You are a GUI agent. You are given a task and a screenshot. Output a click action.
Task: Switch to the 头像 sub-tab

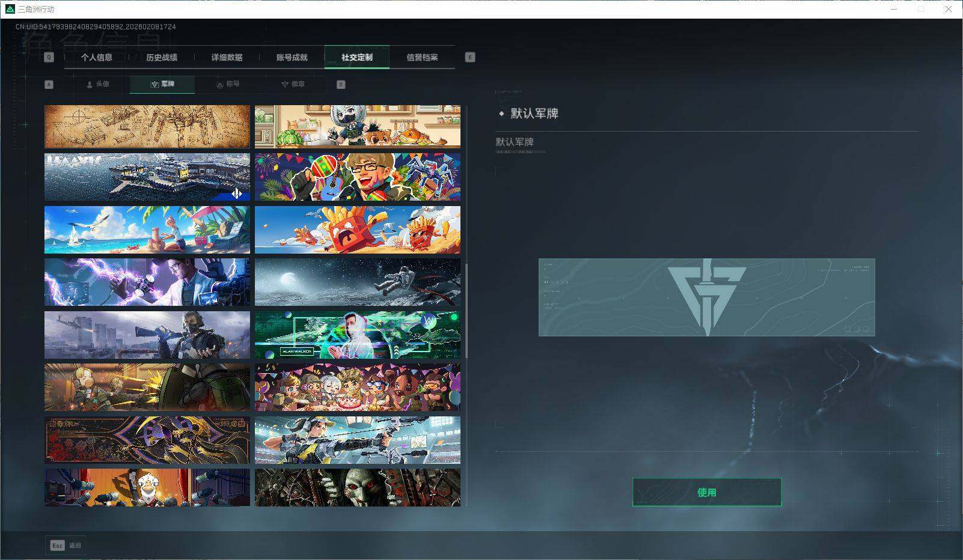click(97, 84)
